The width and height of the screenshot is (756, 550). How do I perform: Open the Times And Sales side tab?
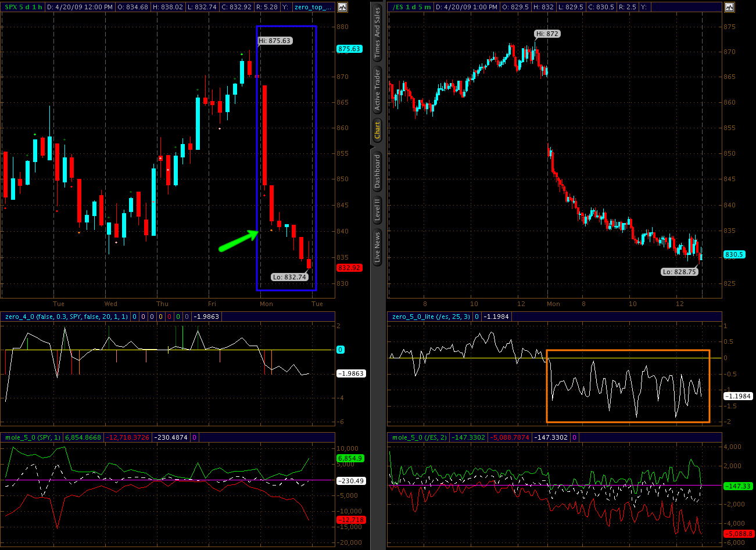click(x=377, y=32)
